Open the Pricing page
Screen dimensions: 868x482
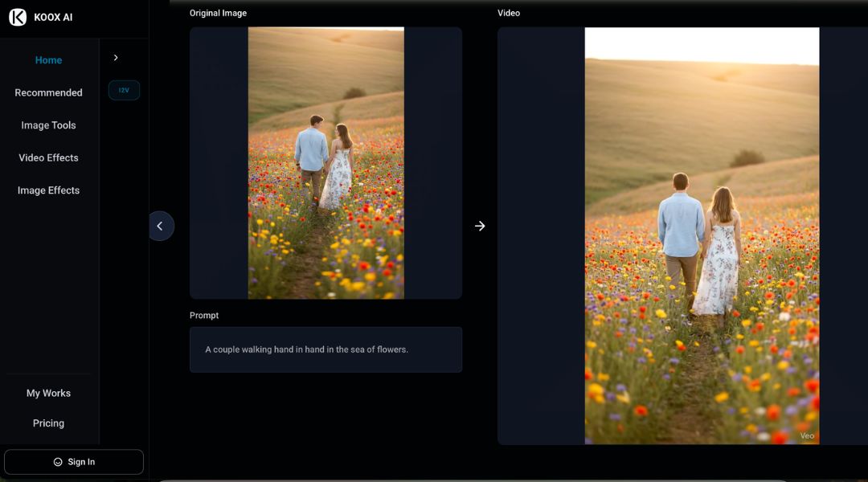pos(48,423)
